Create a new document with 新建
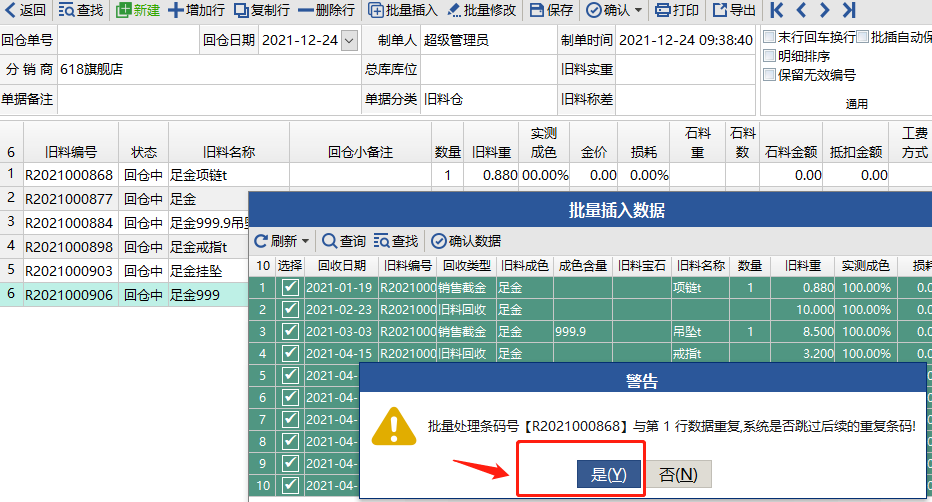The width and height of the screenshot is (932, 502). pos(138,10)
